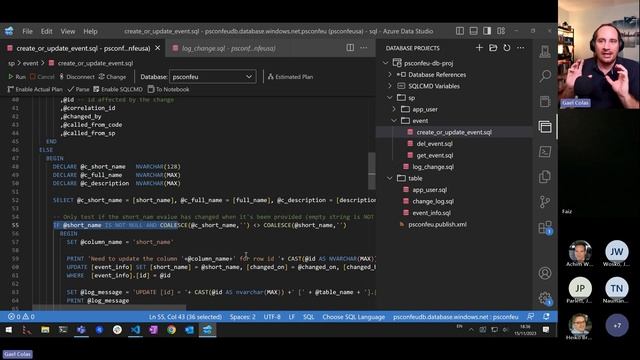This screenshot has height=360, width=640.
Task: Collapse the table folder
Action: click(390, 178)
